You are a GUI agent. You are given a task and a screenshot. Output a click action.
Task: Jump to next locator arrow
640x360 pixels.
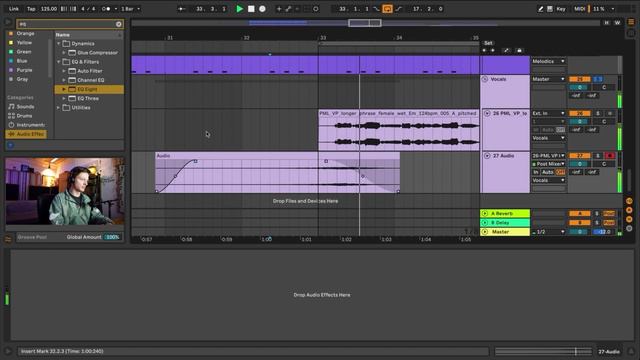tap(493, 51)
